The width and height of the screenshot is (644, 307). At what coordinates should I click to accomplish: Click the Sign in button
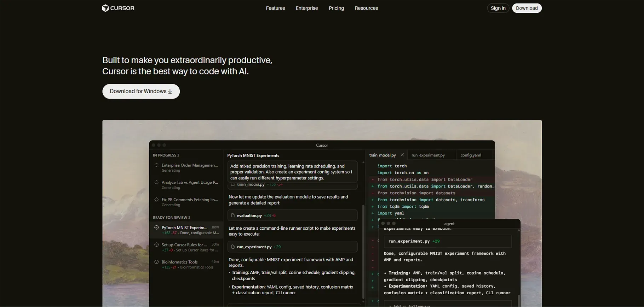tap(498, 8)
